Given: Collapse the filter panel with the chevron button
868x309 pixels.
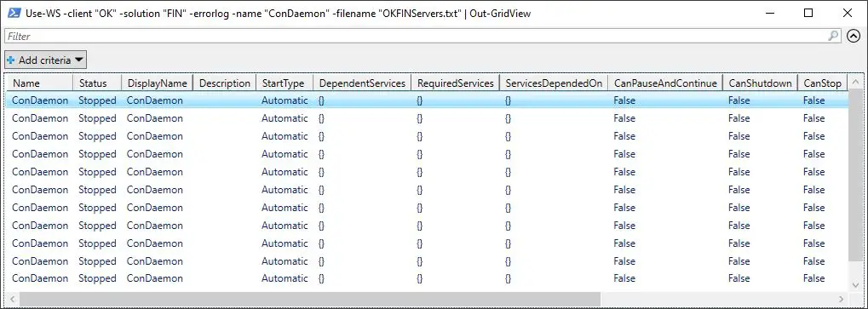Looking at the screenshot, I should tap(854, 36).
